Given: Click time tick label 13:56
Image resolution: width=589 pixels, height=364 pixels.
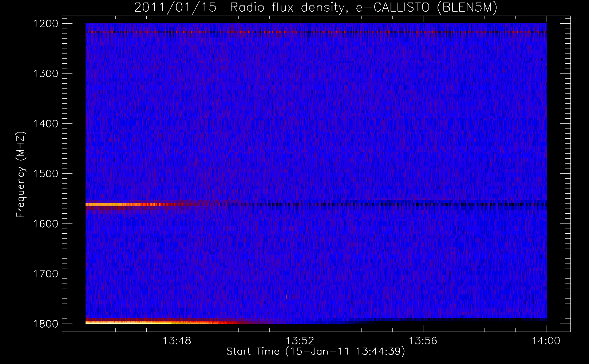Looking at the screenshot, I should click(x=423, y=341).
